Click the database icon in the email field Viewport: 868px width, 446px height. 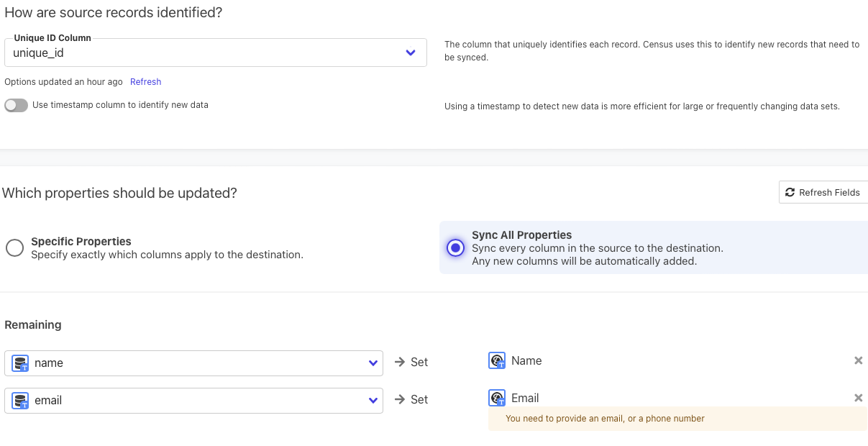coord(21,401)
